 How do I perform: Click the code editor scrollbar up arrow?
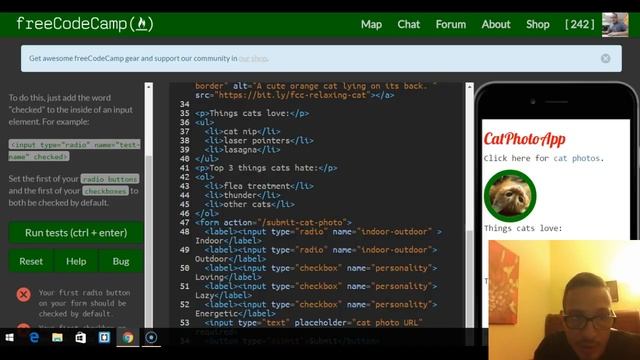click(x=469, y=87)
